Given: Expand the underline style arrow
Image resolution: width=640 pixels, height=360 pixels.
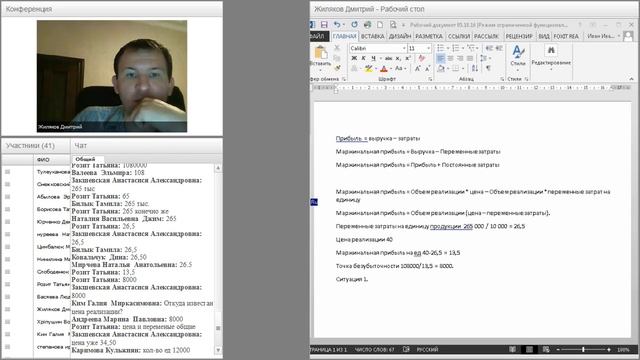Looking at the screenshot, I should [380, 58].
